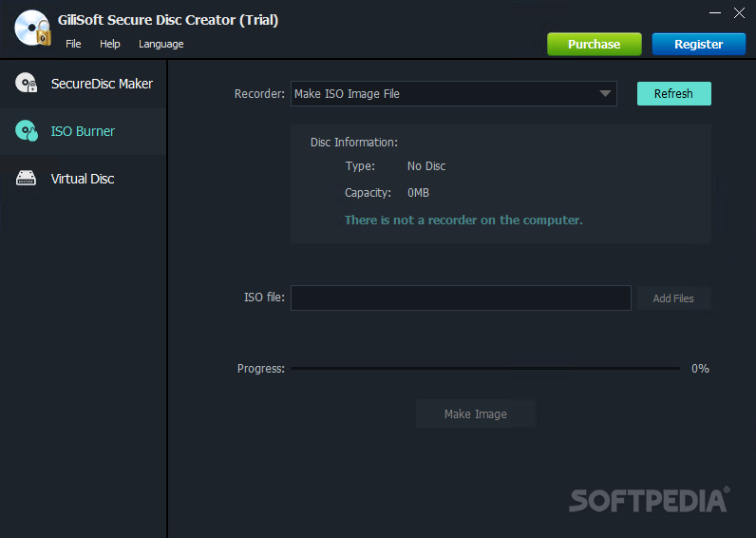Click the 'Type:' label

tap(360, 166)
